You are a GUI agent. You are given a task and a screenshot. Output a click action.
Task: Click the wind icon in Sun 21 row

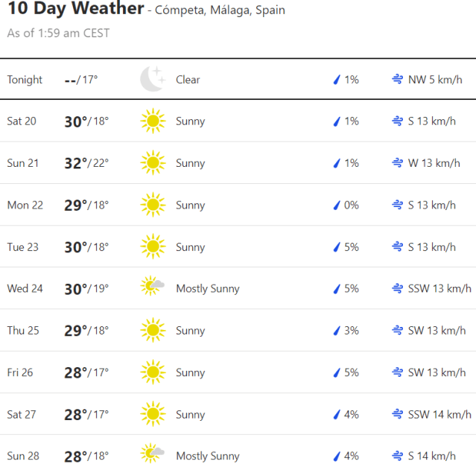pyautogui.click(x=398, y=163)
